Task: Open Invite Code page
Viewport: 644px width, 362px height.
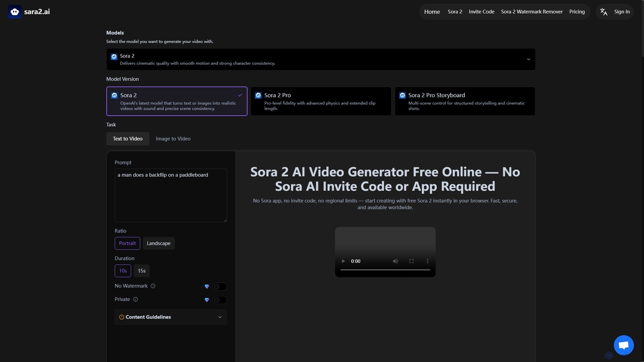Action: click(481, 12)
